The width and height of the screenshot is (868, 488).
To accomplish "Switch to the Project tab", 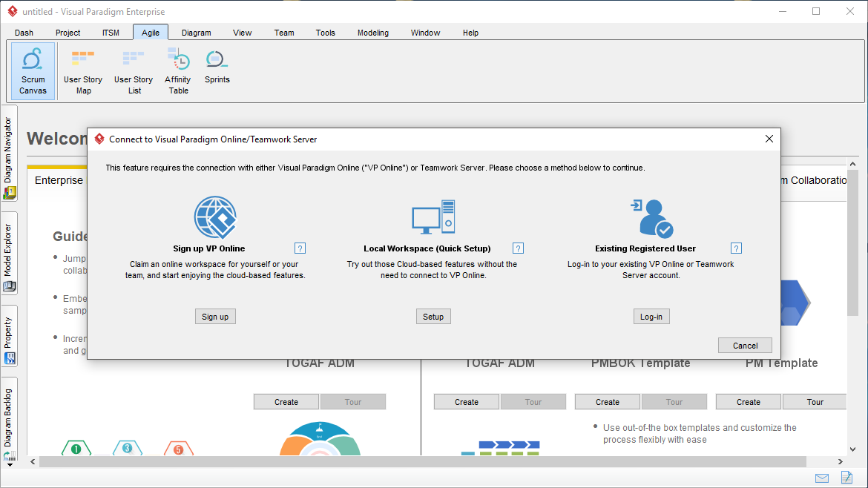I will (68, 33).
